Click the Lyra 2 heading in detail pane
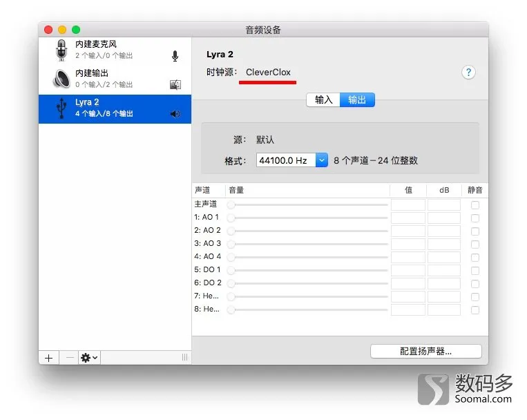The image size is (527, 420). pyautogui.click(x=220, y=54)
